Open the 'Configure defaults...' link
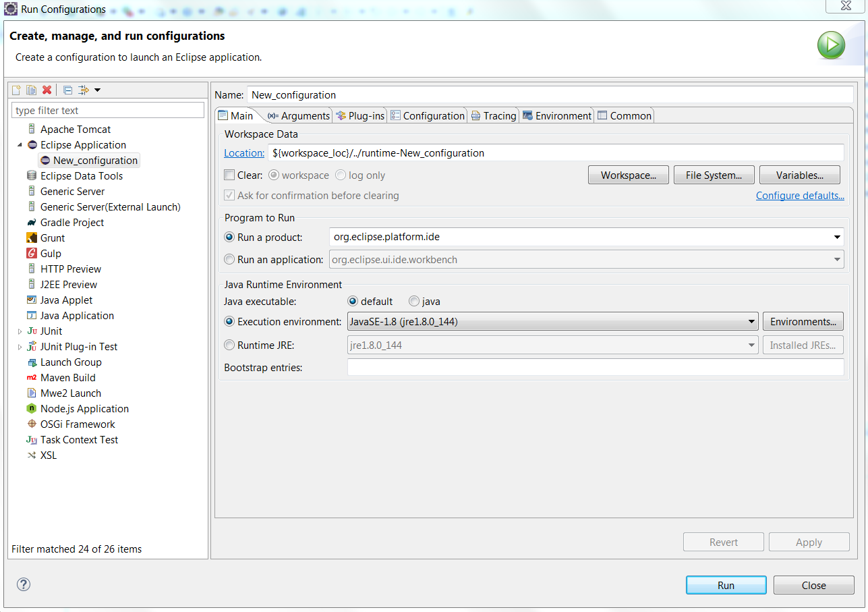This screenshot has height=612, width=868. click(x=800, y=196)
